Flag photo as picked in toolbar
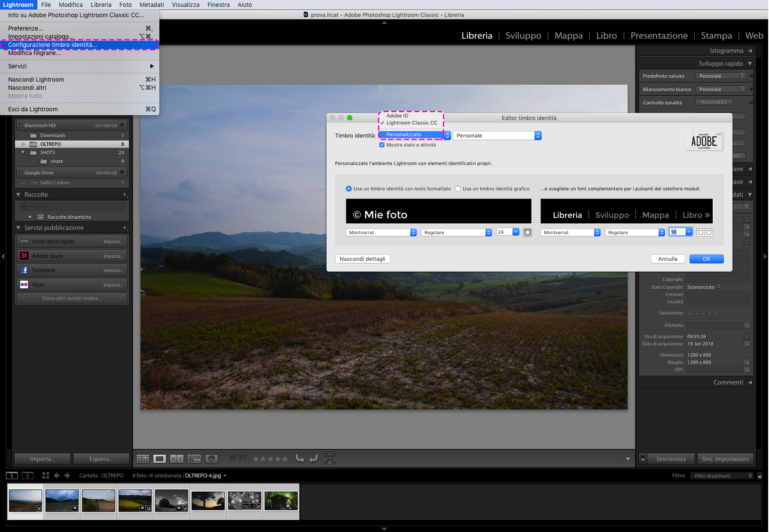The width and height of the screenshot is (769, 532). (x=232, y=459)
